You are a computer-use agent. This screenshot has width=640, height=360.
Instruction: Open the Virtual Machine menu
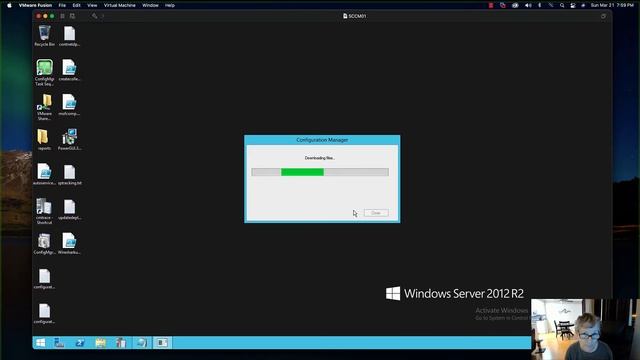120,5
